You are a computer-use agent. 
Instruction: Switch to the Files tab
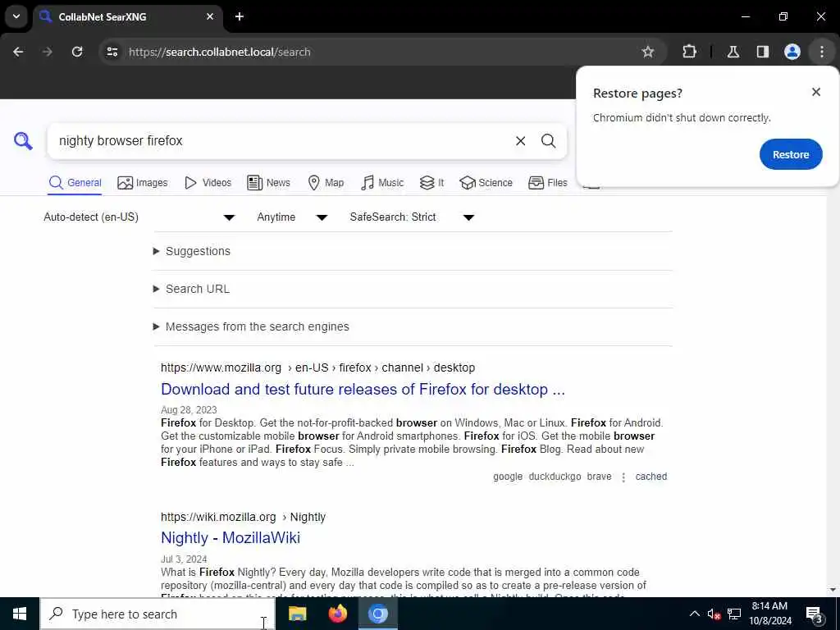tap(547, 183)
